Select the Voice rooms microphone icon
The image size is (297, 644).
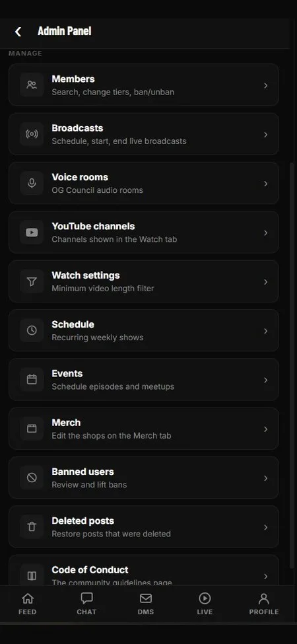[x=32, y=183]
